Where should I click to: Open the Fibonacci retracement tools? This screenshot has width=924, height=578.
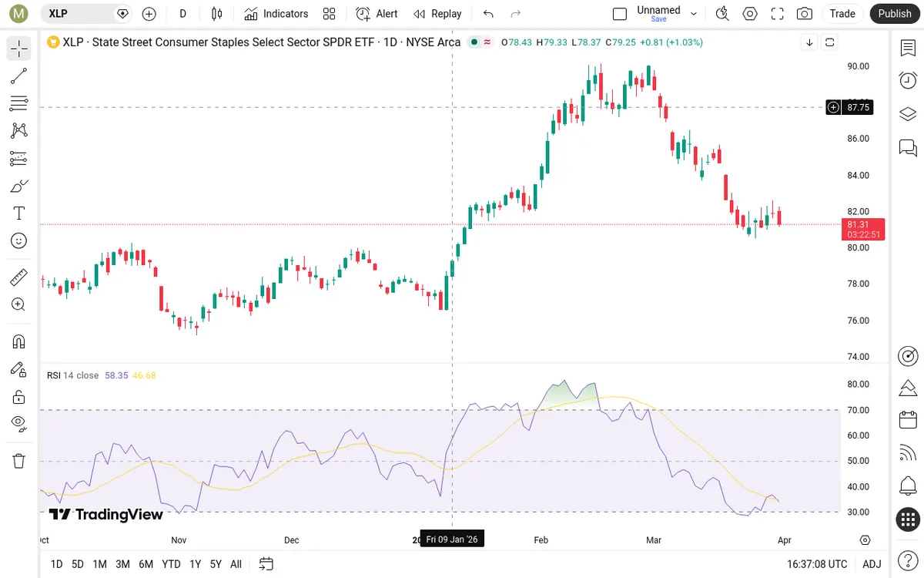pos(19,103)
